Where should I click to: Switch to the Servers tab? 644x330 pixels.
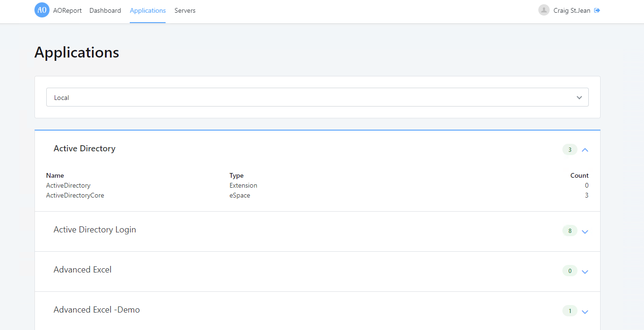click(x=184, y=10)
